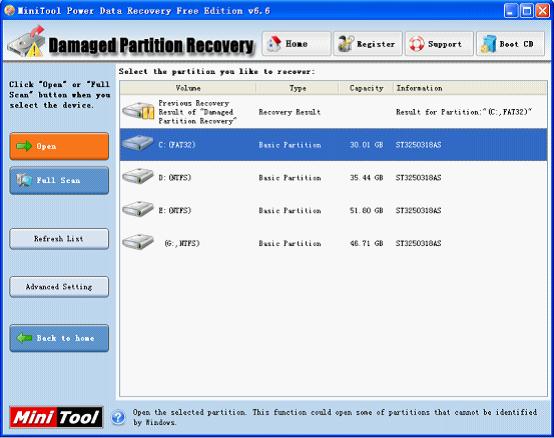Go back with the Back to home button
This screenshot has width=554, height=438.
(x=59, y=338)
